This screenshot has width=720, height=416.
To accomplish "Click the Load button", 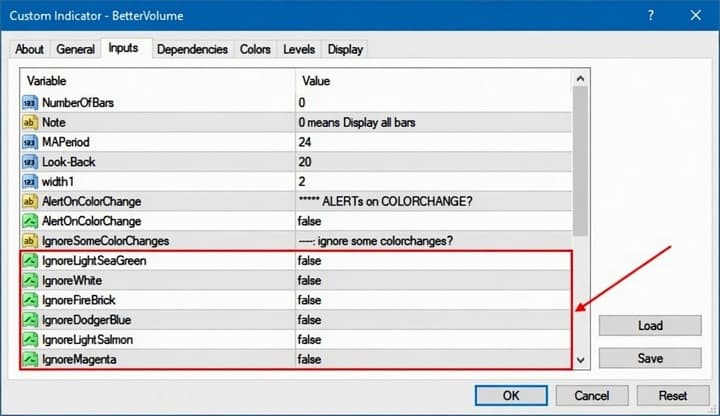I will (x=650, y=326).
